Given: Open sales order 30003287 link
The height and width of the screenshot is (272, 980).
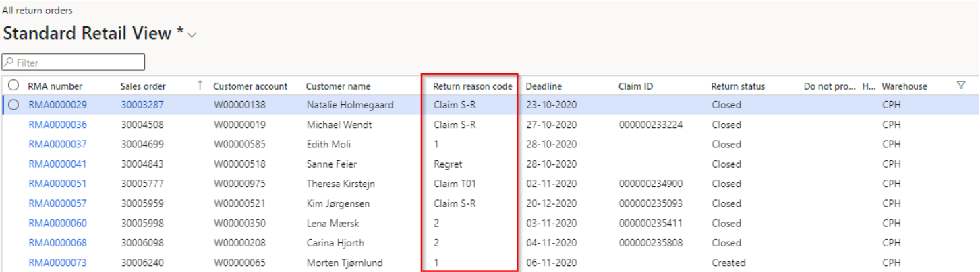Looking at the screenshot, I should tap(142, 105).
